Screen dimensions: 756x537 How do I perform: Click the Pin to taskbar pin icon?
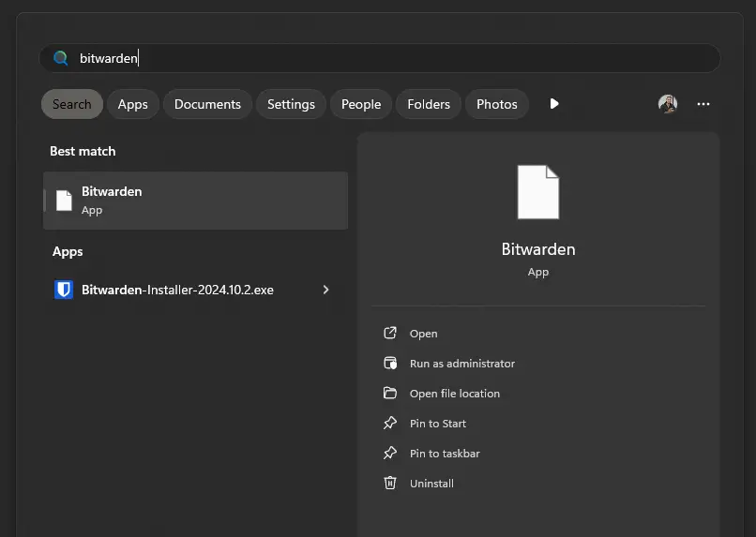pyautogui.click(x=390, y=453)
